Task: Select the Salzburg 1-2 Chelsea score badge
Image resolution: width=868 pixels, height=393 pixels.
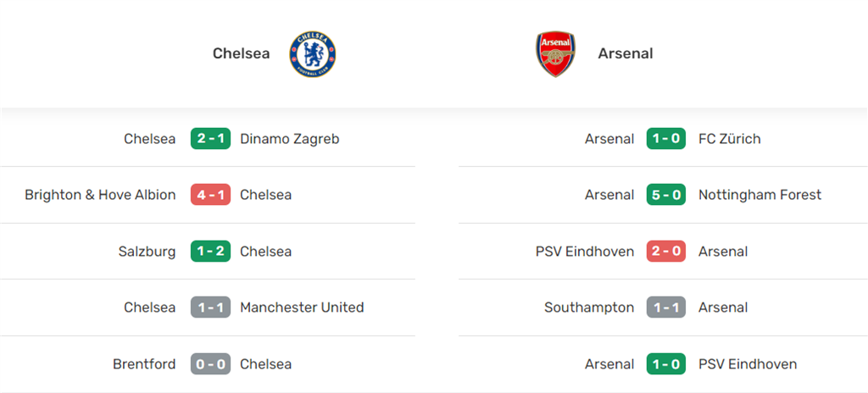Action: coord(210,252)
